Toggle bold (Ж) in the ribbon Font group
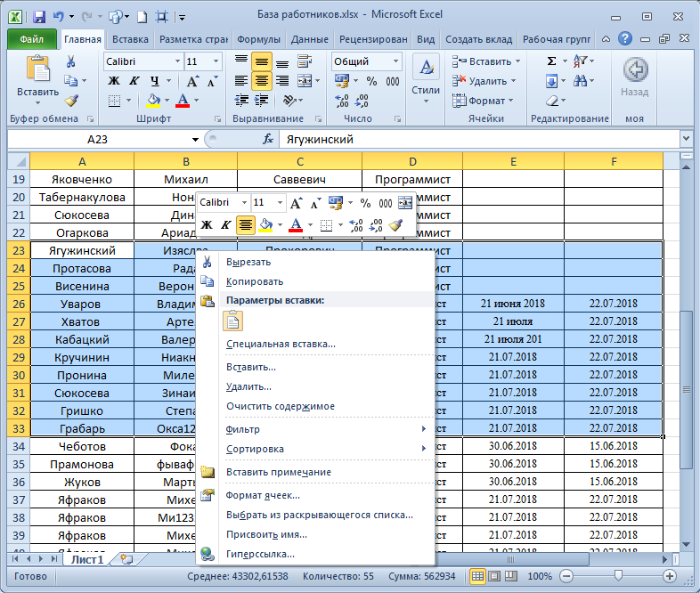The height and width of the screenshot is (593, 700). [x=113, y=81]
